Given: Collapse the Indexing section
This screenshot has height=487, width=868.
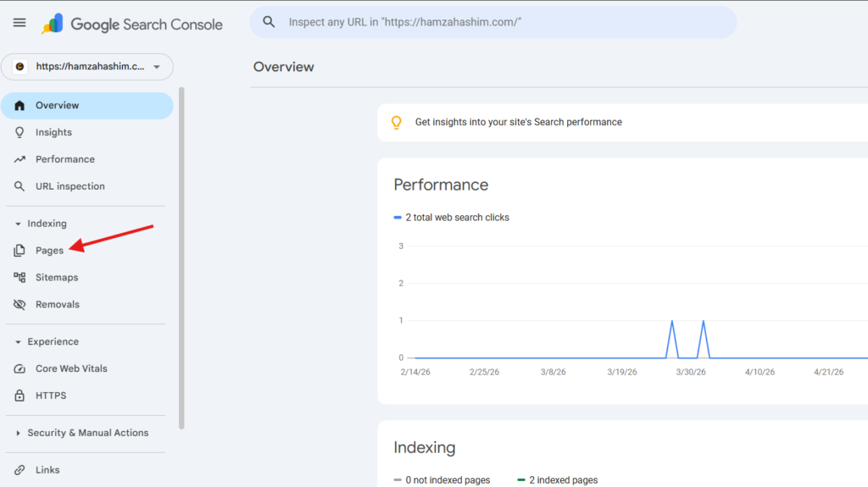Looking at the screenshot, I should click(18, 224).
